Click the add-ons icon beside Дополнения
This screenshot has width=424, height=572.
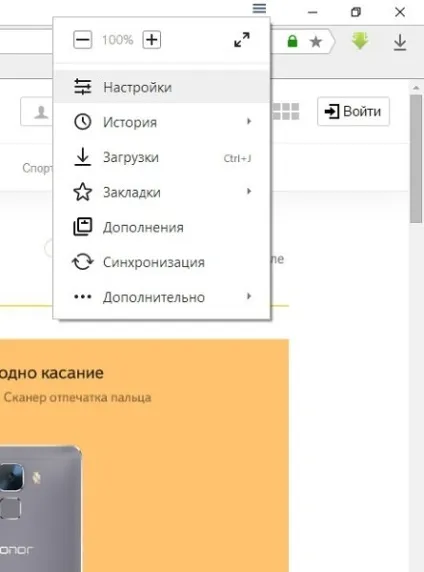[83, 227]
